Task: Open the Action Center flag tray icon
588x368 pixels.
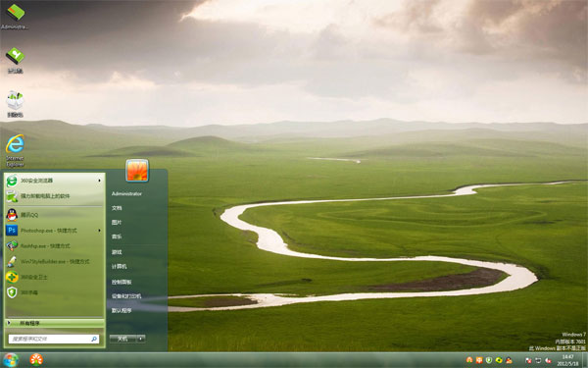Action: point(528,361)
